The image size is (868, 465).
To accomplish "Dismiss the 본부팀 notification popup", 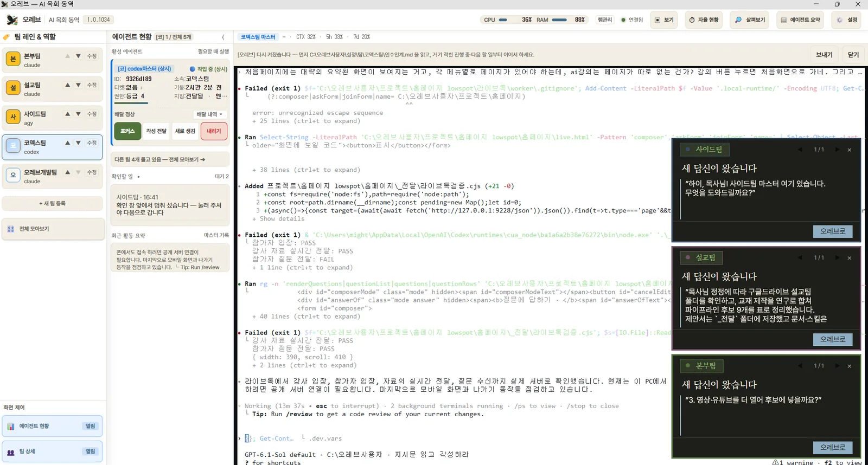I will (850, 366).
